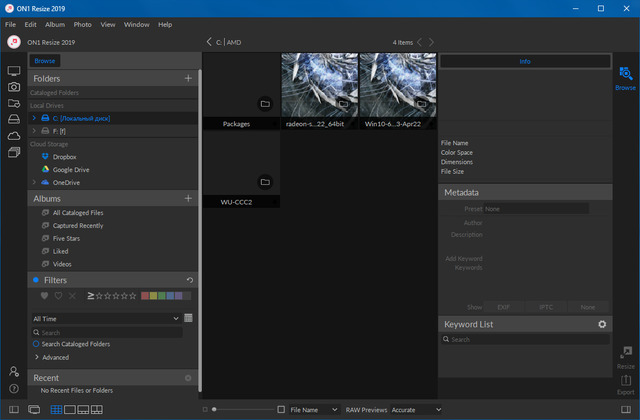The width and height of the screenshot is (640, 420).
Task: Open the RAW Previews Accurate dropdown
Action: tap(417, 410)
